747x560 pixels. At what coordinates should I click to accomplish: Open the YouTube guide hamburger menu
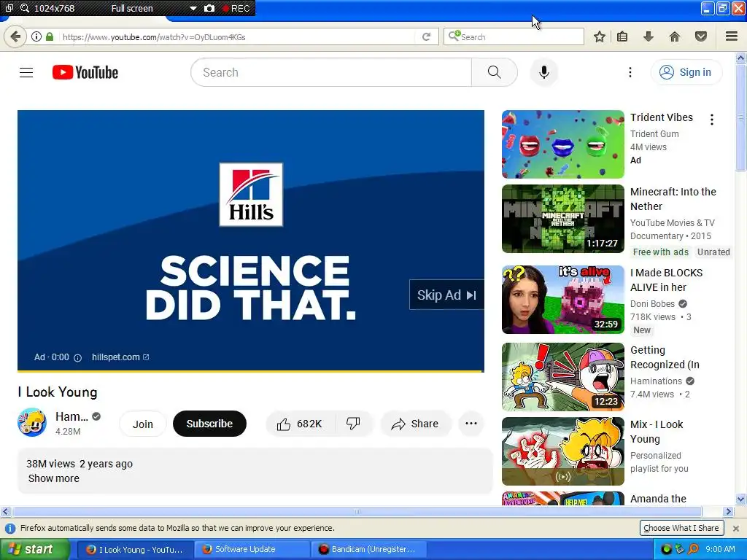point(26,72)
